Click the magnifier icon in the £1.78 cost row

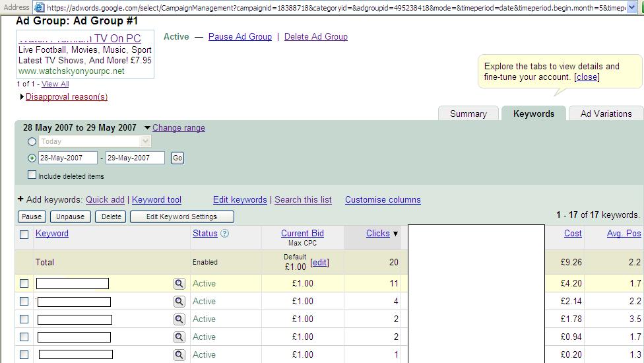click(179, 319)
